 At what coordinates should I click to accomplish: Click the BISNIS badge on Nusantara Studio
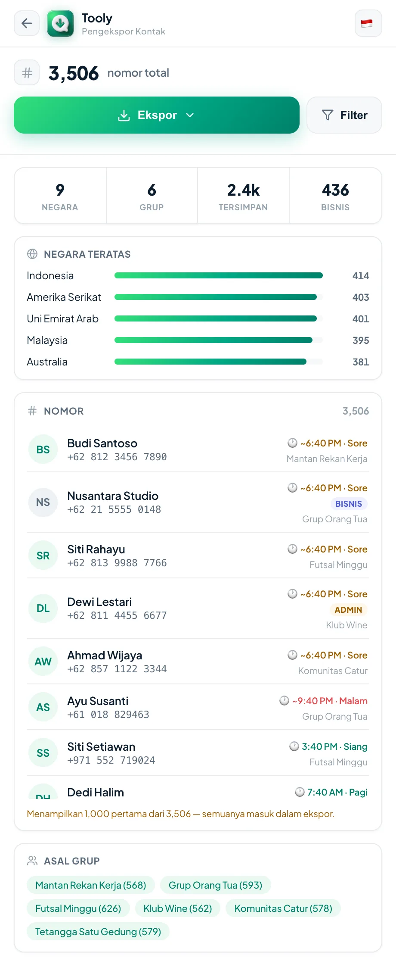coord(349,504)
